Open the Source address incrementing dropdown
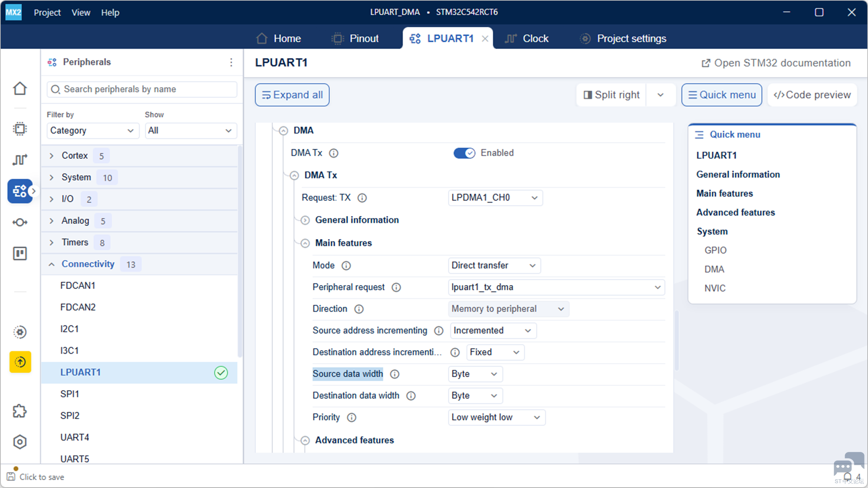Screen dimensions: 868x488 click(x=493, y=331)
